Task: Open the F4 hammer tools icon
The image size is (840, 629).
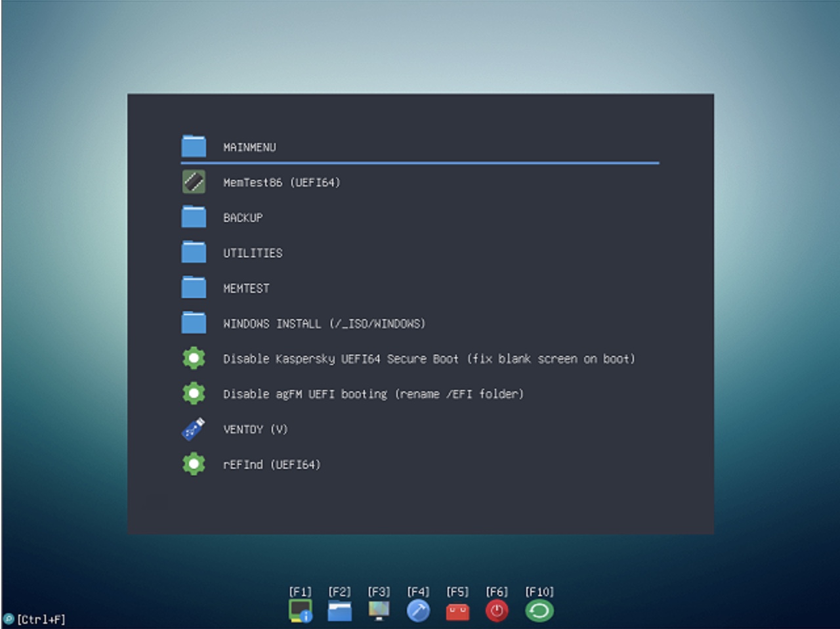Action: 418,611
